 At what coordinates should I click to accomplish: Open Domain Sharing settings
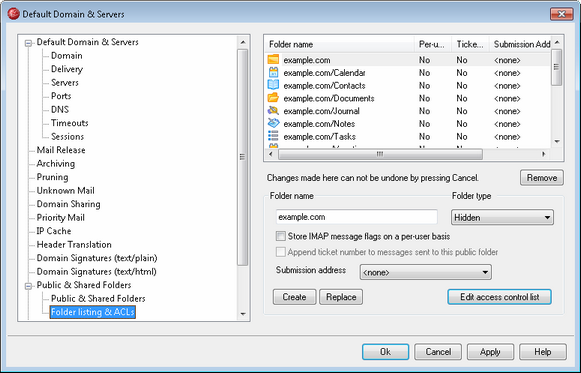point(69,204)
